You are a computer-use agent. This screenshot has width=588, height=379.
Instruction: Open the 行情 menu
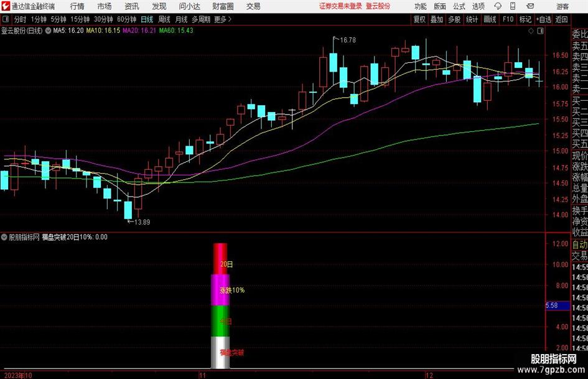pyautogui.click(x=77, y=6)
